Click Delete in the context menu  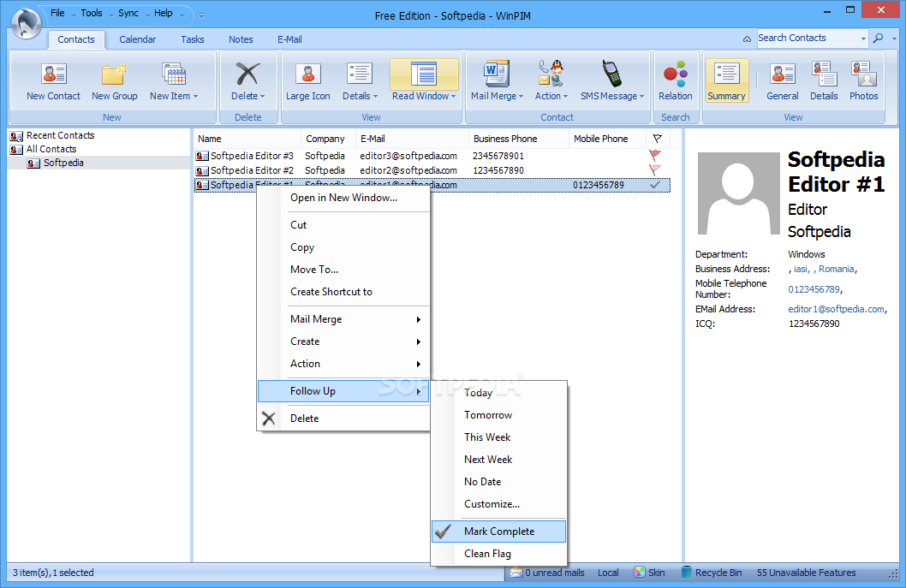point(343,419)
